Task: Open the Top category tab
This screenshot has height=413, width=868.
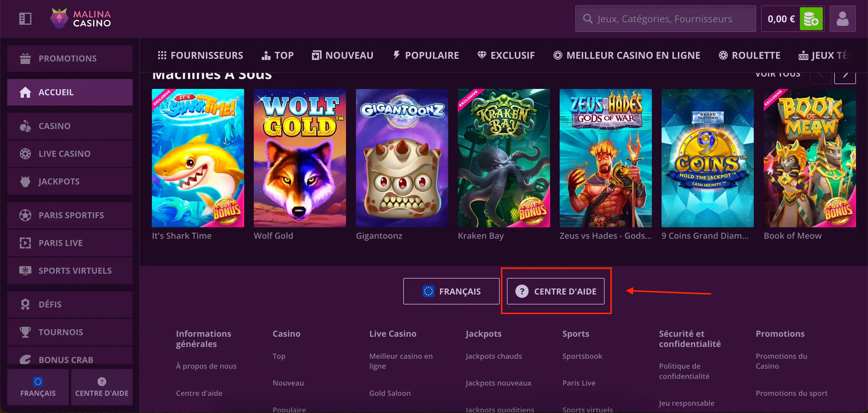Action: click(x=278, y=55)
